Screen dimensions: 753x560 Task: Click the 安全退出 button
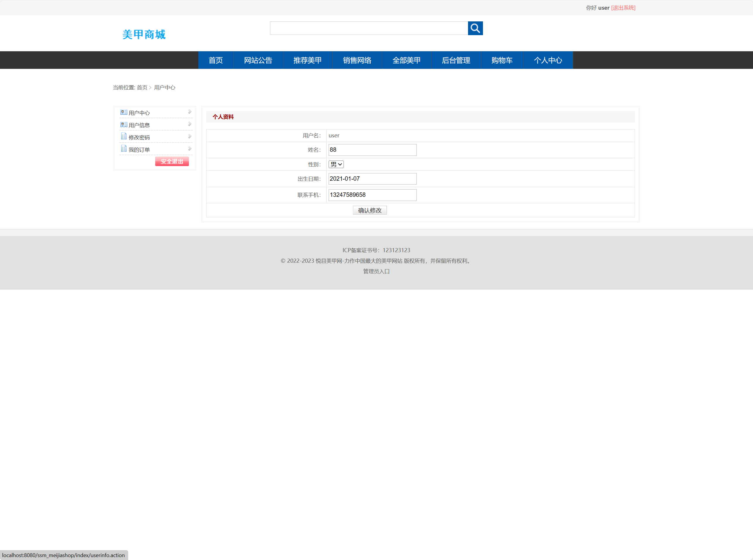tap(172, 161)
